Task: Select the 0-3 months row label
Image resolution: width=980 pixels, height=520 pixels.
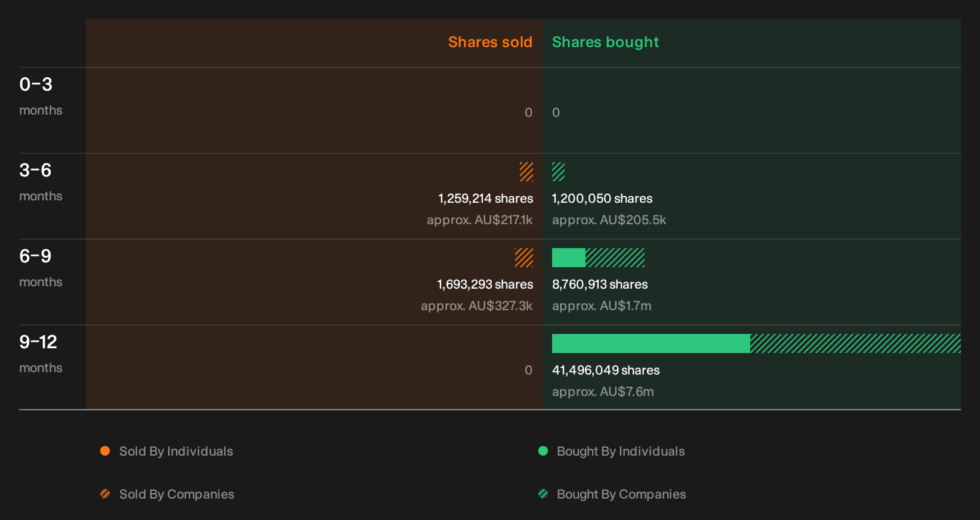Action: 41,96
